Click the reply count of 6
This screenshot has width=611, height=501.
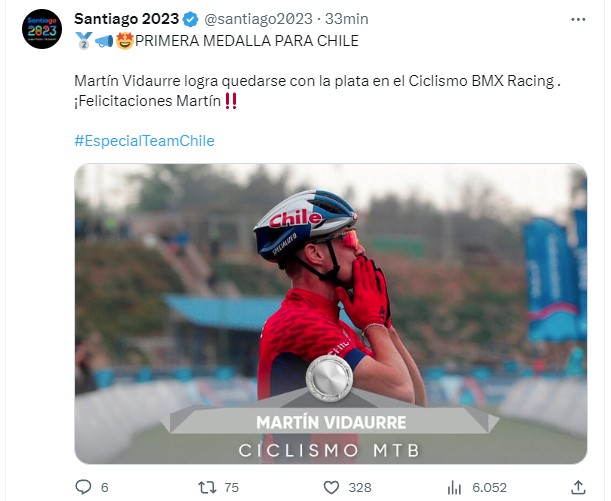pos(104,488)
